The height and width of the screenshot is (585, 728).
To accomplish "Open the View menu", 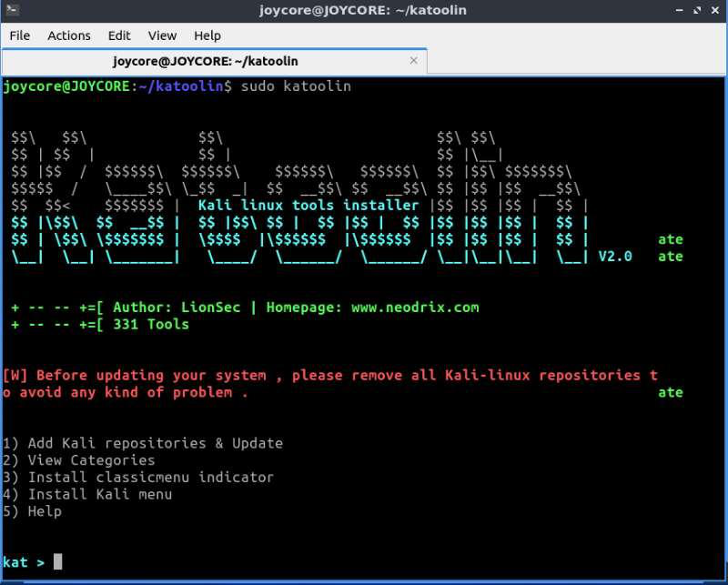I will coord(162,35).
